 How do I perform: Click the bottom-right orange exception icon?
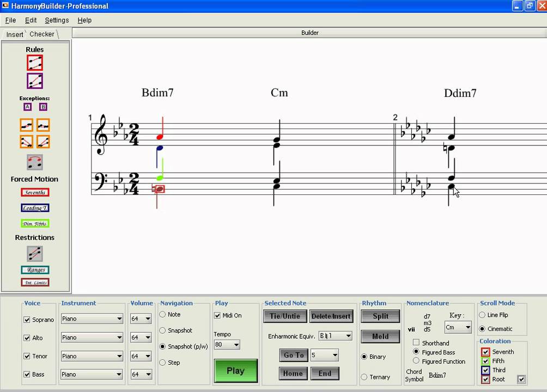coord(43,142)
